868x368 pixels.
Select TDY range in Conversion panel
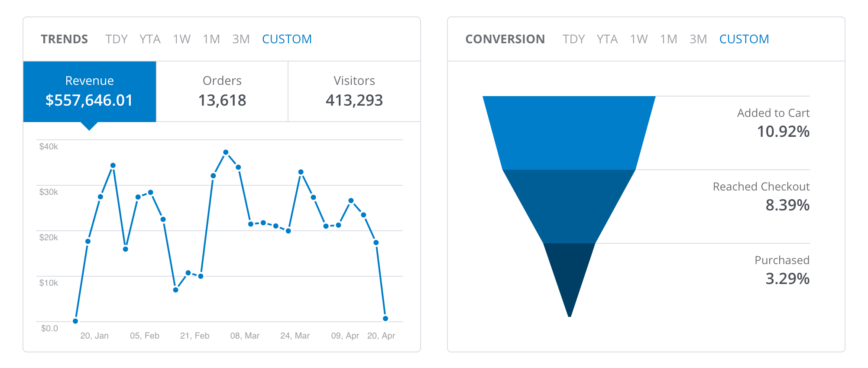(x=573, y=39)
